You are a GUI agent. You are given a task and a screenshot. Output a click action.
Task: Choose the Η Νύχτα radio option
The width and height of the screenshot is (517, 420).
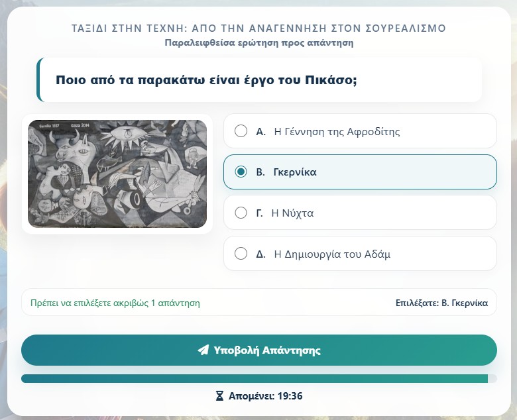coord(241,213)
